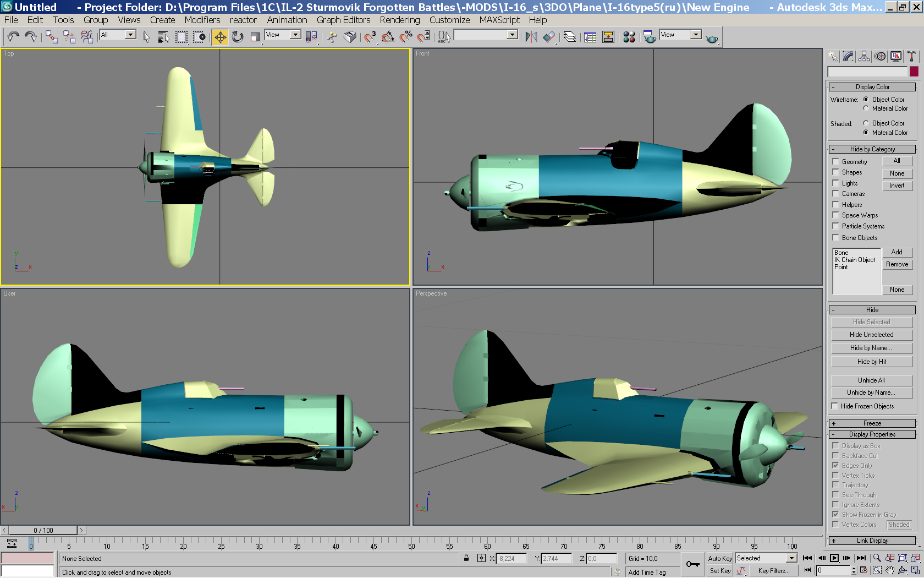Screen dimensions: 924x578
Task: Switch to the Modify command panel tab
Action: pyautogui.click(x=848, y=56)
